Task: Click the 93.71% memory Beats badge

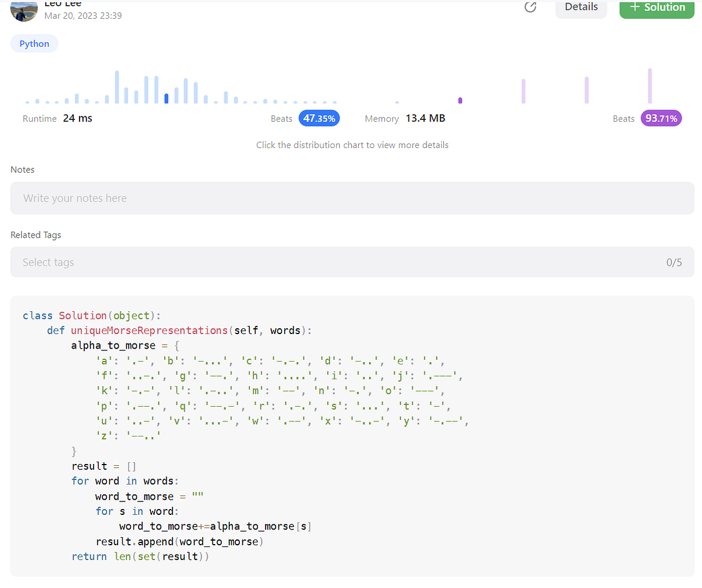Action: (661, 118)
